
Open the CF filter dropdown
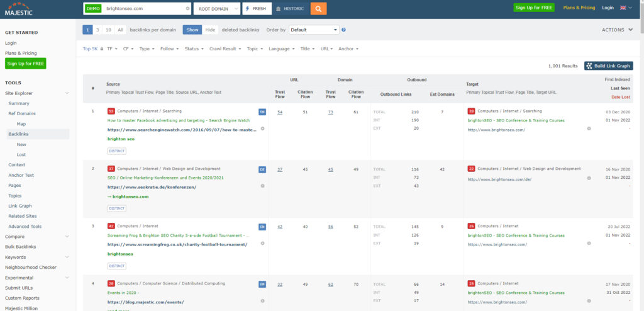pyautogui.click(x=128, y=48)
